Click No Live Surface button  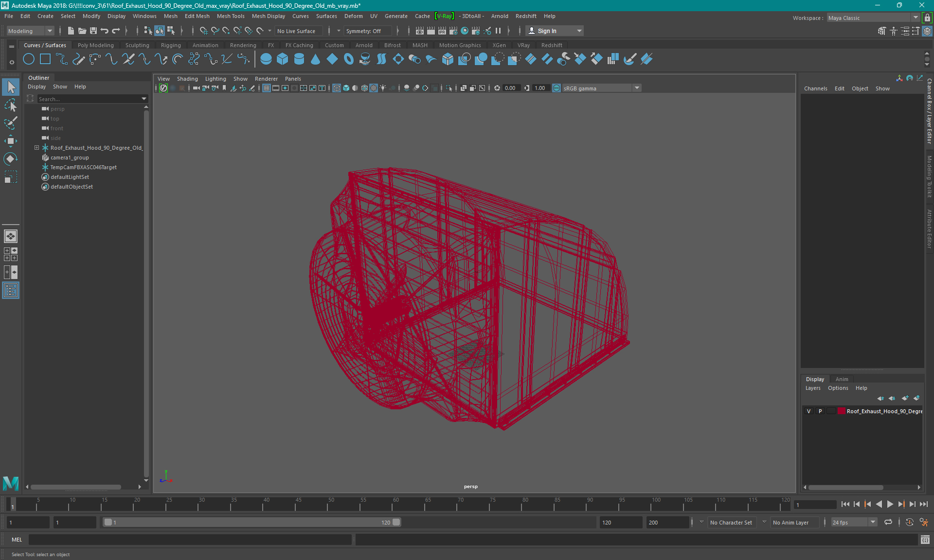tap(300, 31)
